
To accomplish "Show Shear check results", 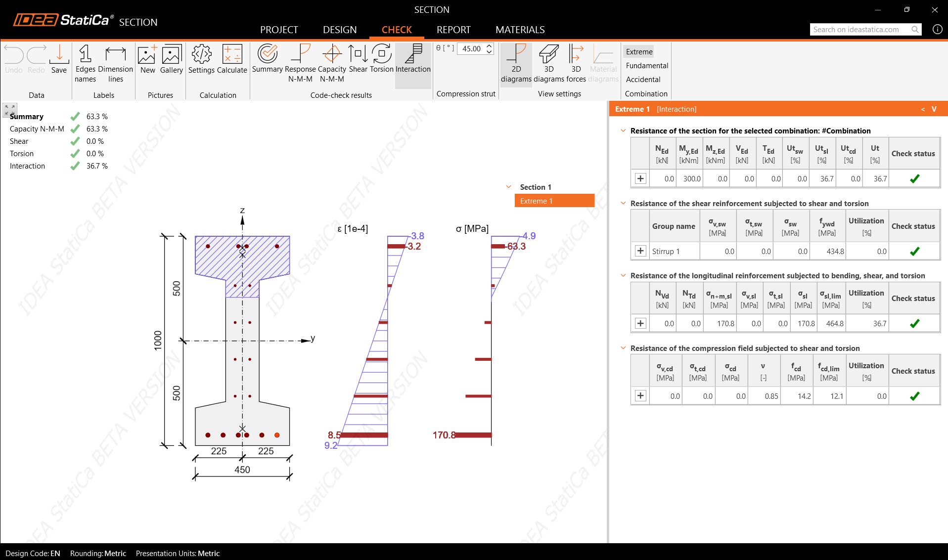I will tap(358, 59).
